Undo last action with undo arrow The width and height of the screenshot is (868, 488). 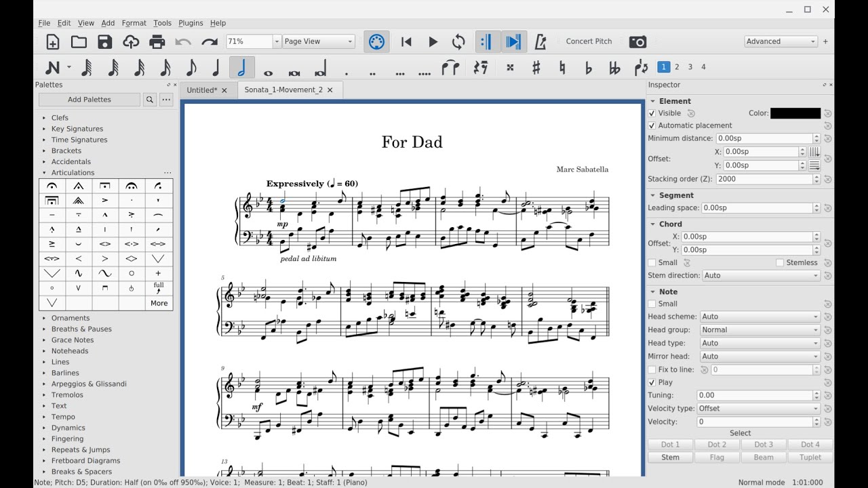pos(183,42)
